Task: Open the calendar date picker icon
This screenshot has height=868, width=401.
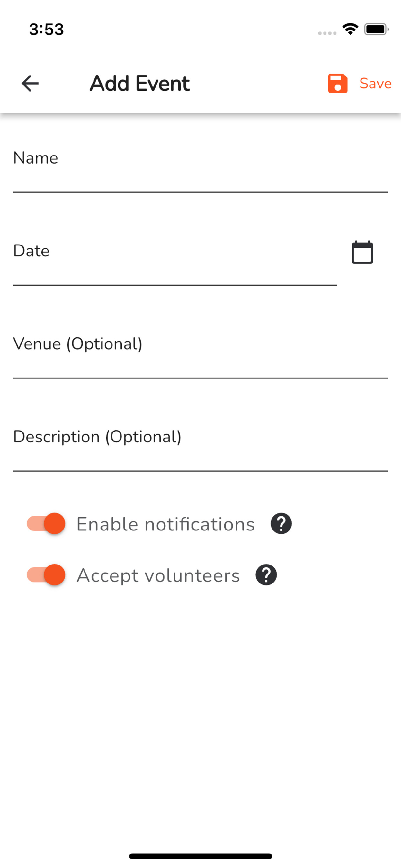Action: [x=362, y=252]
